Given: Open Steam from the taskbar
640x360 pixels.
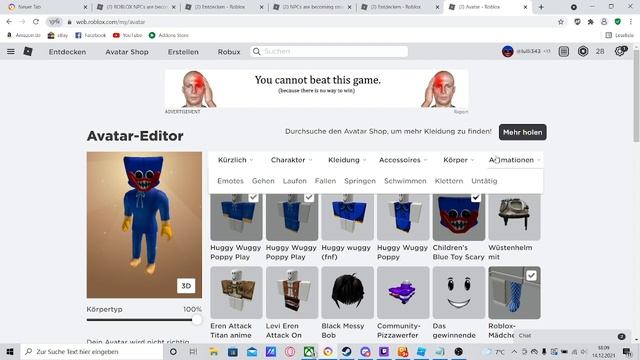Looking at the screenshot, I should point(347,351).
